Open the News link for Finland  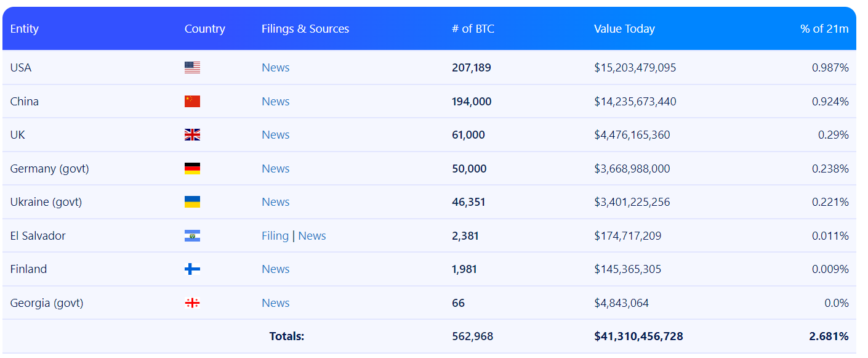pos(275,269)
